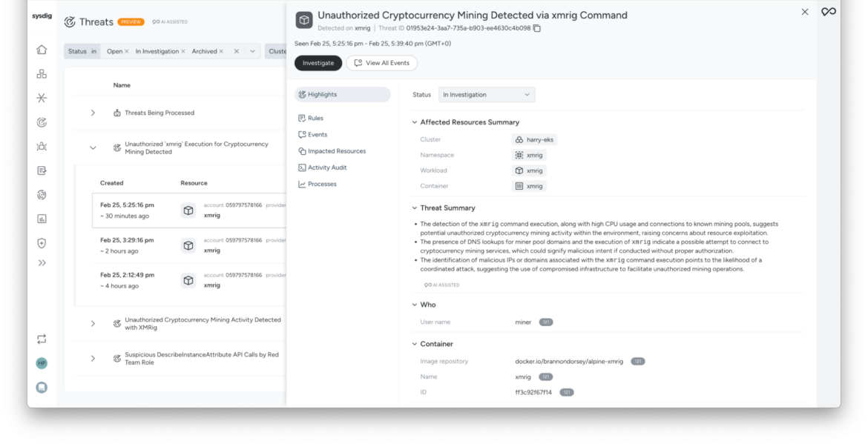Collapse the Who section
This screenshot has width=868, height=444.
(x=415, y=305)
